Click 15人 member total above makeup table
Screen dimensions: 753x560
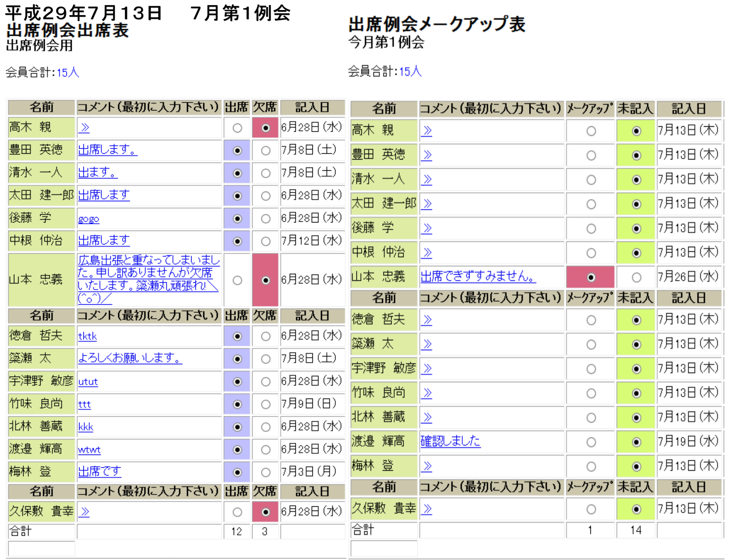pos(410,72)
